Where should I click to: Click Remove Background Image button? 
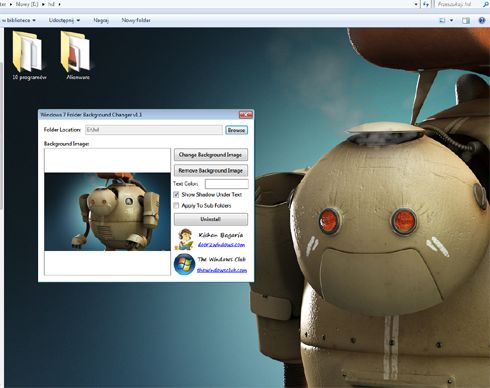click(x=211, y=170)
